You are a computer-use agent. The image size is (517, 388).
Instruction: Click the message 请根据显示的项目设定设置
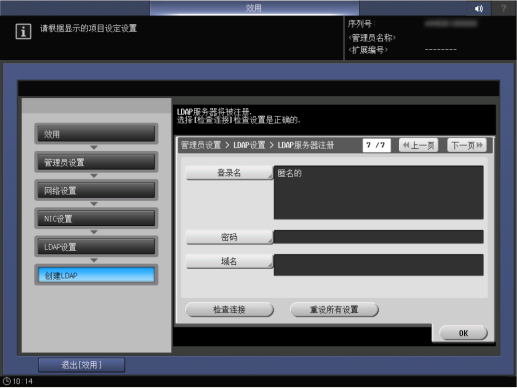point(88,28)
